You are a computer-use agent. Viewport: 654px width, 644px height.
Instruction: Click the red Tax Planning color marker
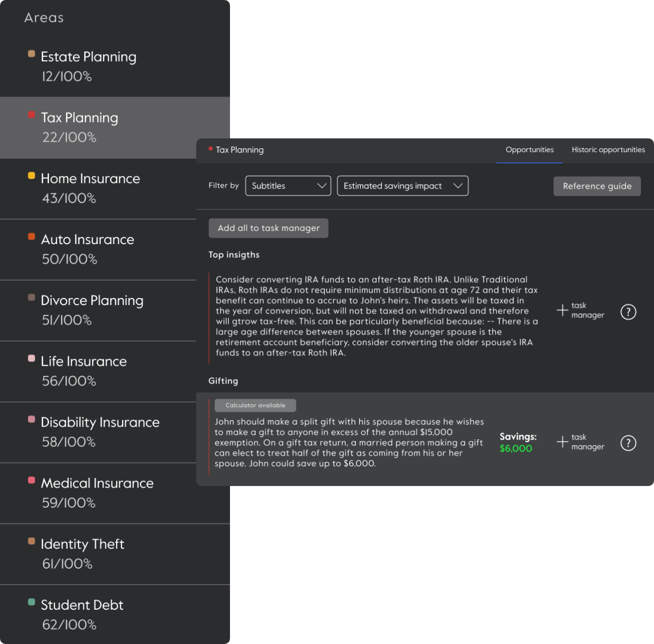pos(32,115)
